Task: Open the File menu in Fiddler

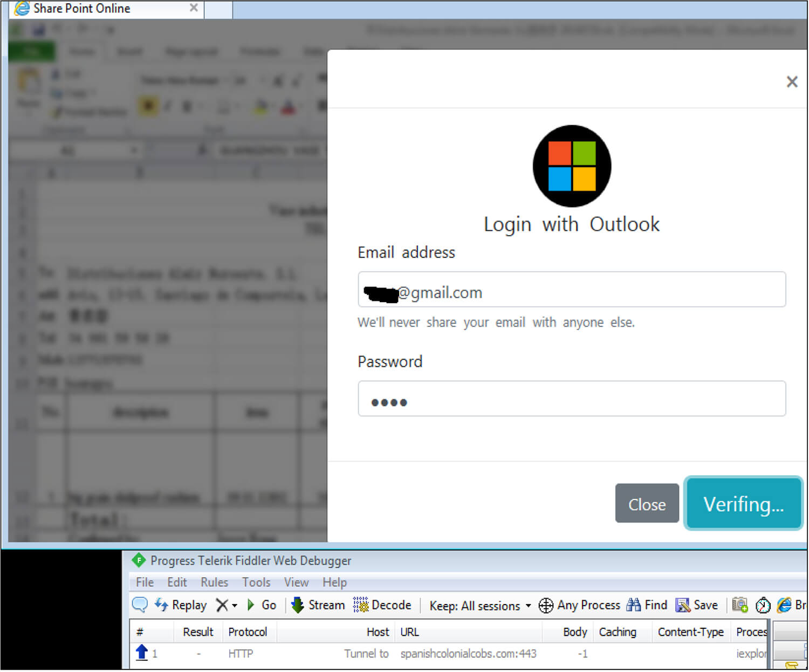Action: (x=145, y=582)
